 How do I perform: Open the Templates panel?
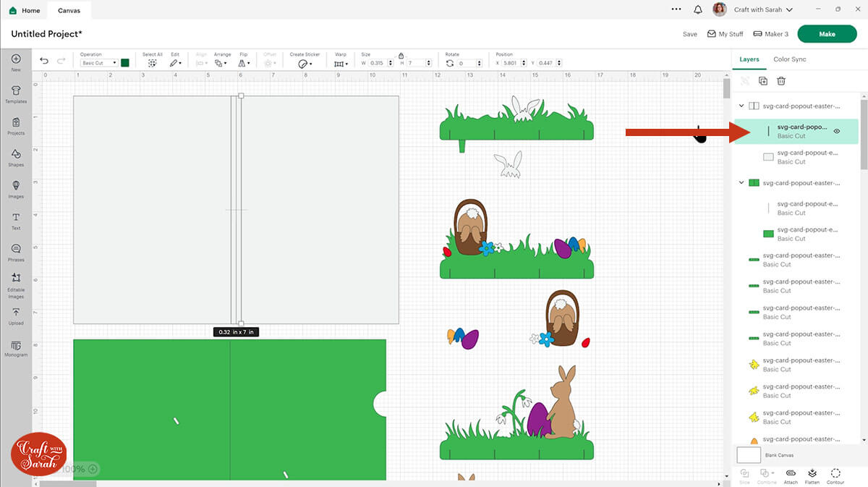[x=16, y=94]
